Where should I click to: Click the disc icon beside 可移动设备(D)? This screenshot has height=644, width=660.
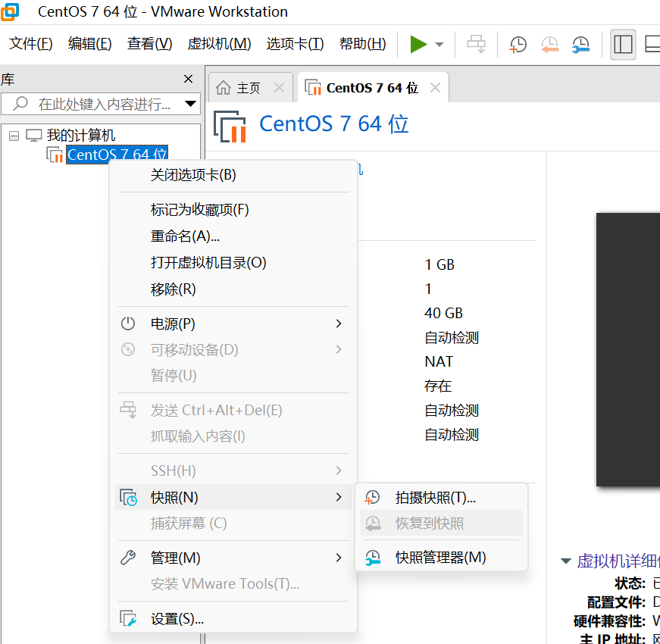tap(128, 350)
